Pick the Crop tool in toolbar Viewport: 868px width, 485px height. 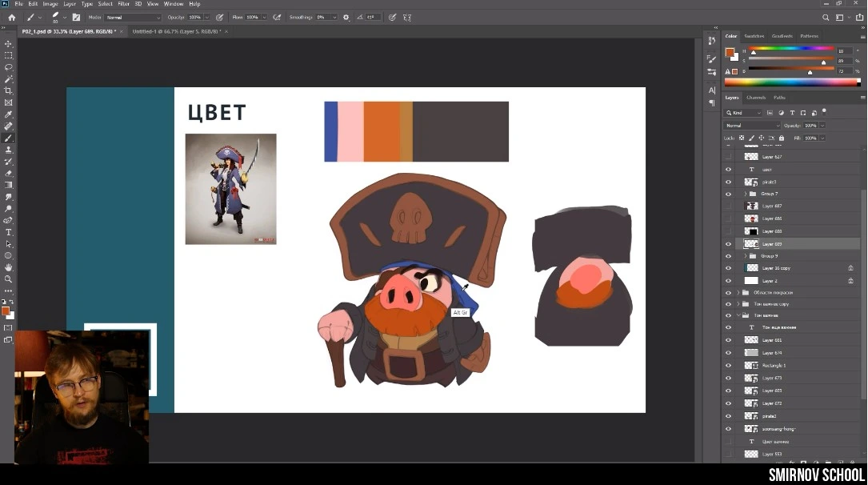pos(9,90)
